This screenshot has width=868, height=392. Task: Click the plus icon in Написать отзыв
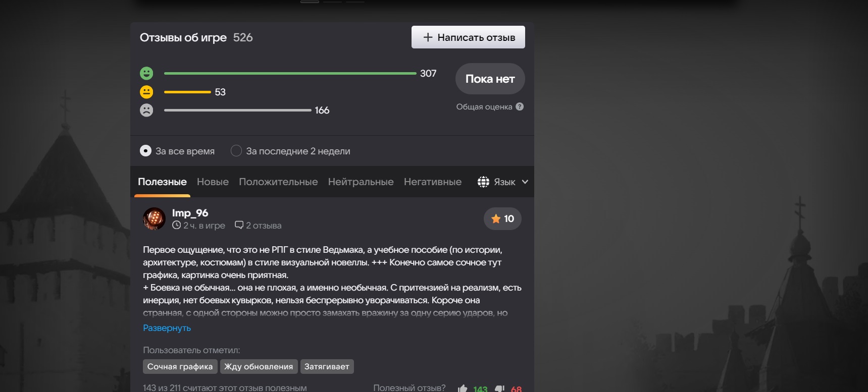tap(428, 37)
